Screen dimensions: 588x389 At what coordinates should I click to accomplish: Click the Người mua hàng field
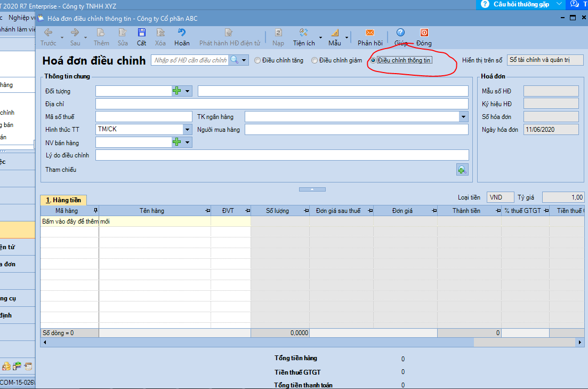coord(357,130)
